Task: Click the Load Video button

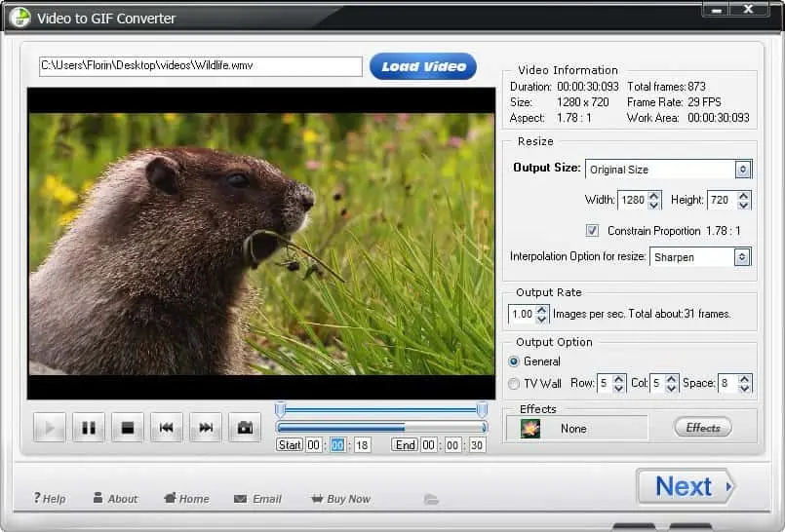Action: [423, 66]
